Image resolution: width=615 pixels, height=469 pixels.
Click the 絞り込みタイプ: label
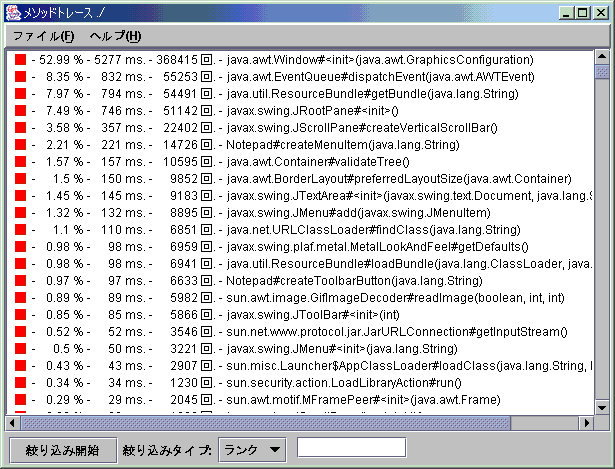point(167,450)
